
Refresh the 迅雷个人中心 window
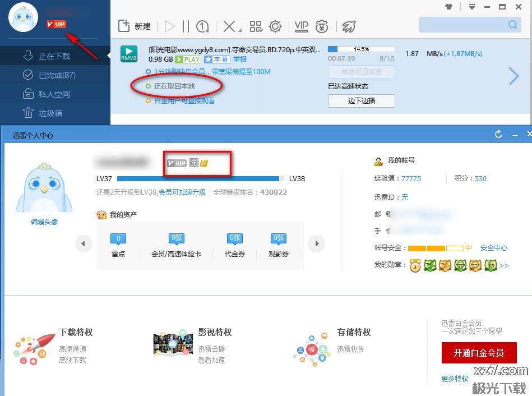tap(498, 135)
